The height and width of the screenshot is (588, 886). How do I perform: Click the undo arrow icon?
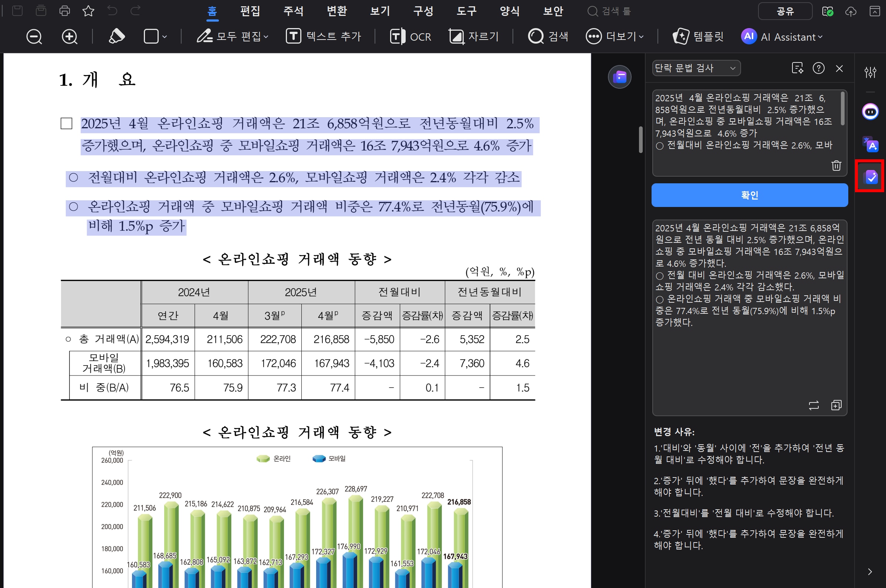(x=112, y=10)
